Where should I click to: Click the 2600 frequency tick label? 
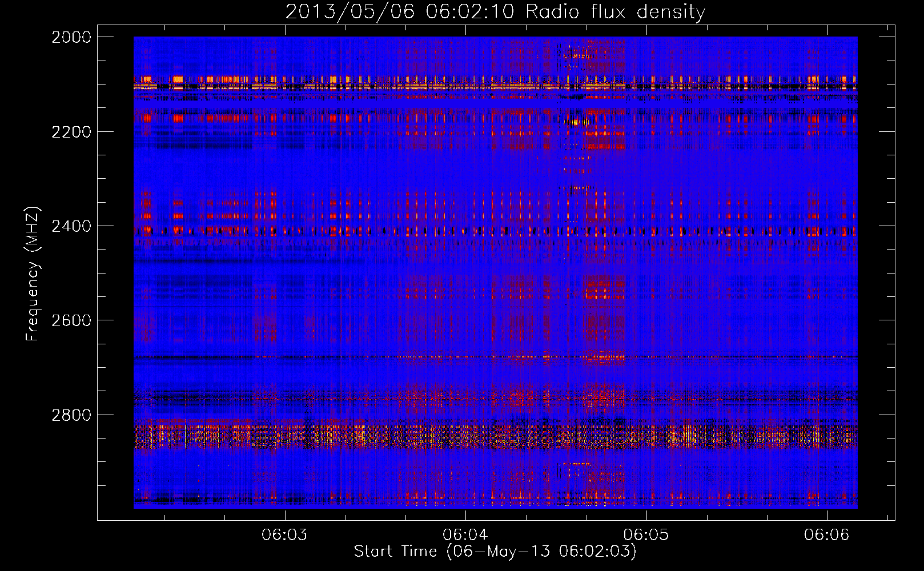(71, 320)
